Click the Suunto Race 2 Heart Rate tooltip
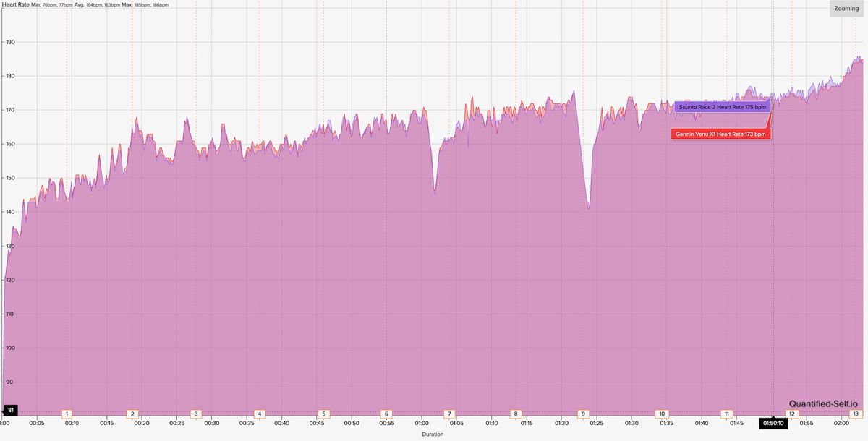 point(721,107)
